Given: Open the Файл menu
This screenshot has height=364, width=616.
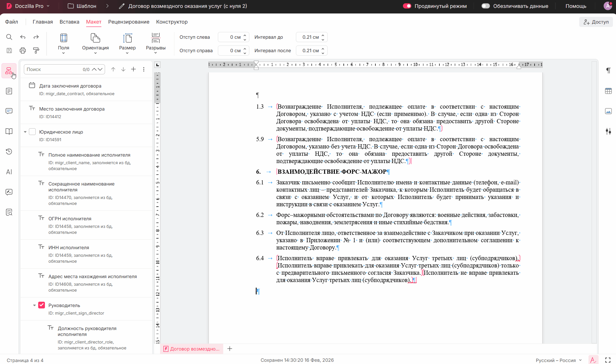Looking at the screenshot, I should click(12, 22).
